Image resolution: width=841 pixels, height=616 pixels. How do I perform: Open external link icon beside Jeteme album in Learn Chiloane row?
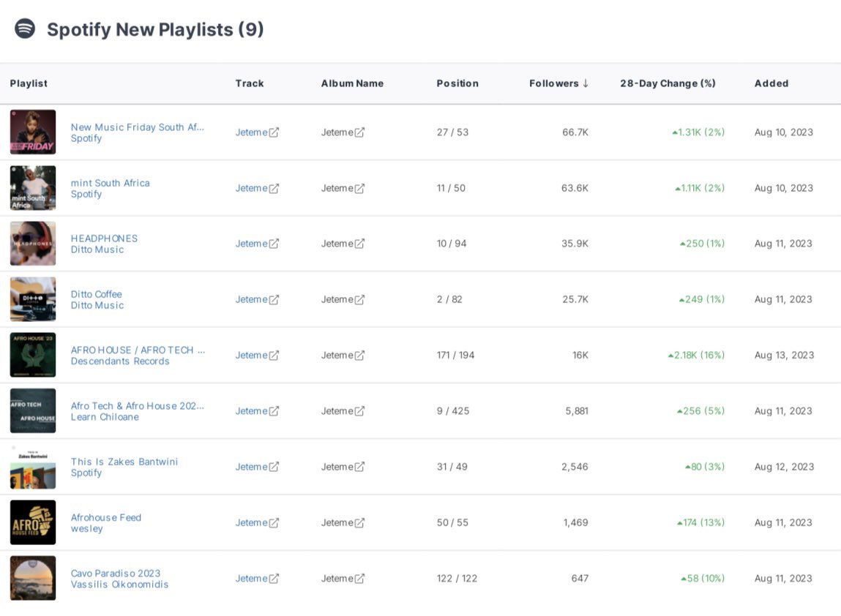pos(359,410)
